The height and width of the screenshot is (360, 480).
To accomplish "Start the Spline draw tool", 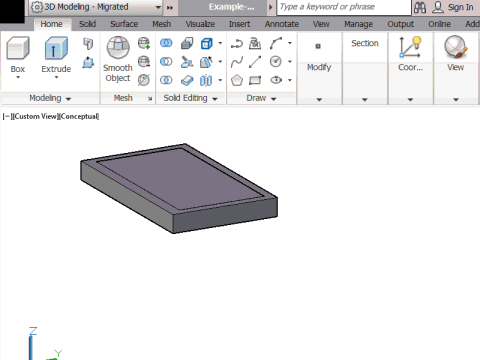I will click(x=237, y=62).
